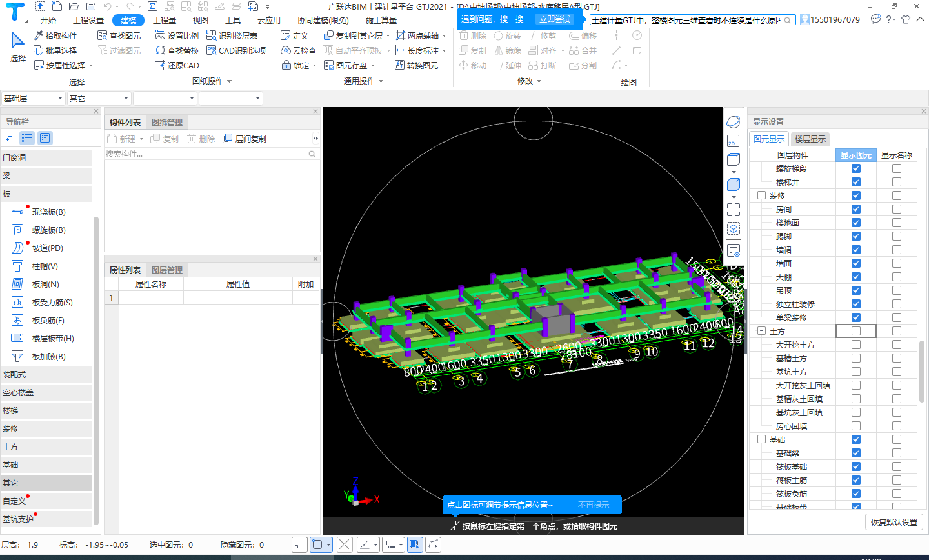
Task: Uncheck 显示图元 for 螺旋梯段
Action: pos(856,168)
